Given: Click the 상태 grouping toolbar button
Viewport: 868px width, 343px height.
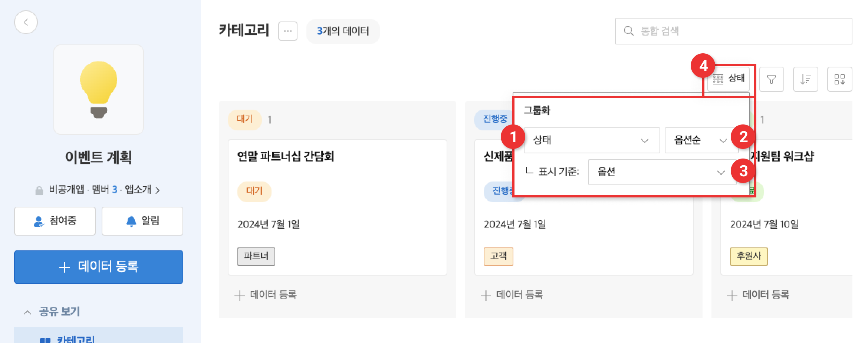Looking at the screenshot, I should click(729, 79).
